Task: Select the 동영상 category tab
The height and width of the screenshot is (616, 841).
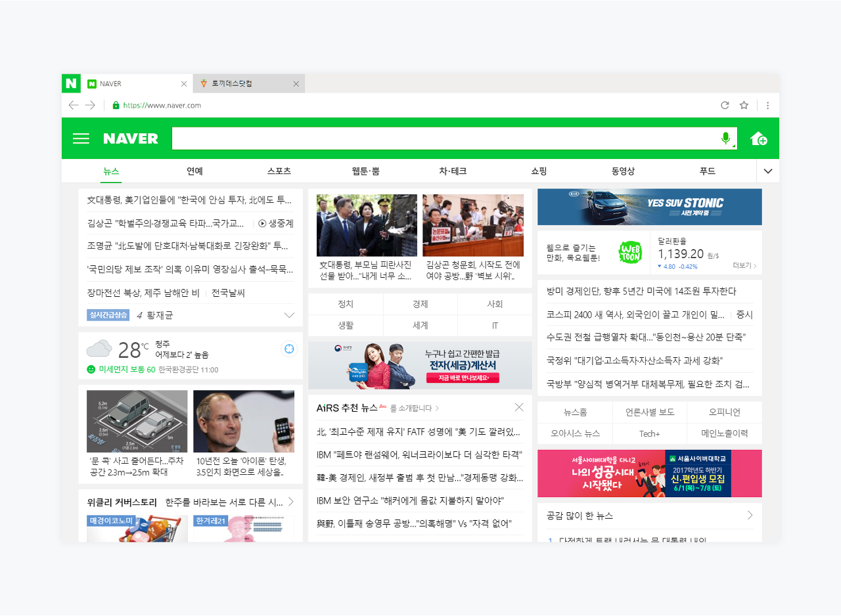Action: tap(623, 171)
